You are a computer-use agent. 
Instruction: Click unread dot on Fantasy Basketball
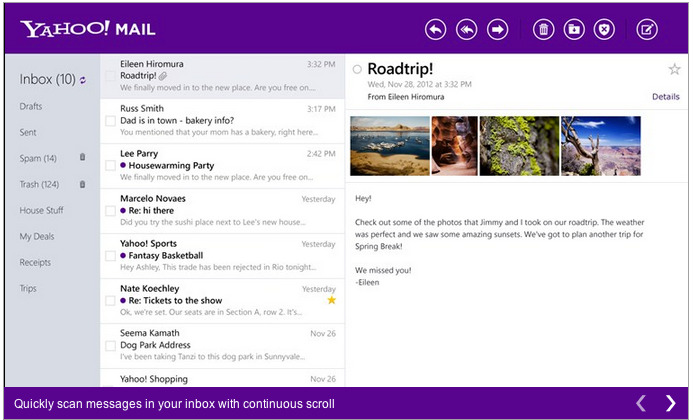pos(123,255)
